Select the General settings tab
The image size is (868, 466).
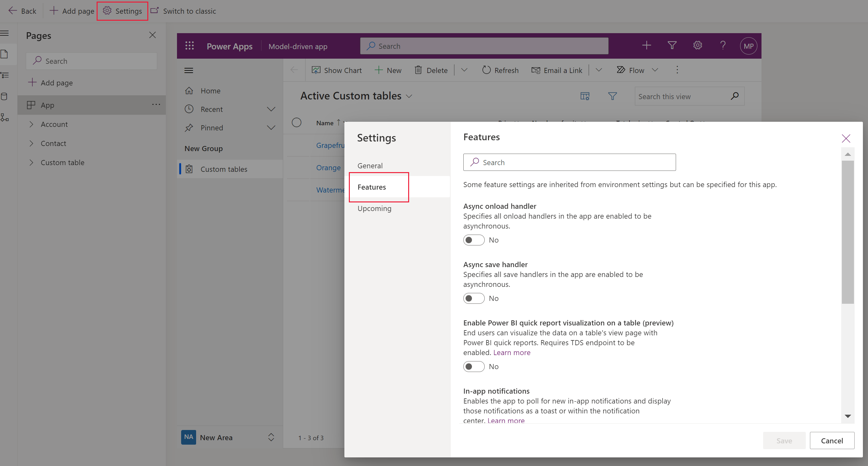(370, 165)
